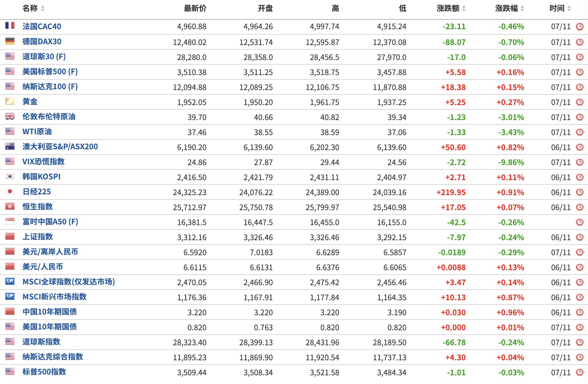This screenshot has height=384, width=588.
Task: Click the clock icon in VIX恐慌指数 row
Action: point(580,162)
